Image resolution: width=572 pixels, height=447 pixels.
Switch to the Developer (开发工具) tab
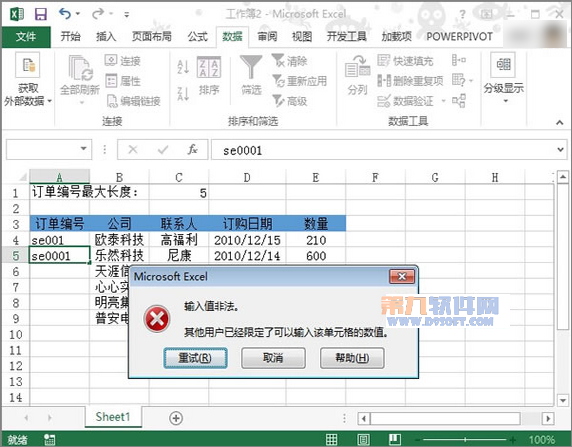tap(346, 36)
